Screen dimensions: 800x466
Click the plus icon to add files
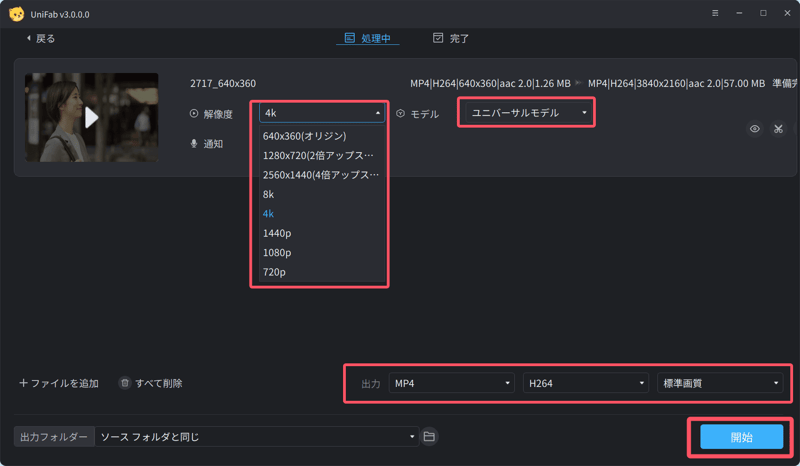coord(23,383)
